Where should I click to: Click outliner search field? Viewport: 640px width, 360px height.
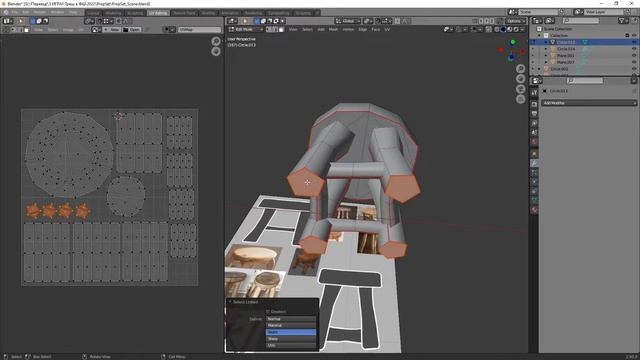[581, 20]
